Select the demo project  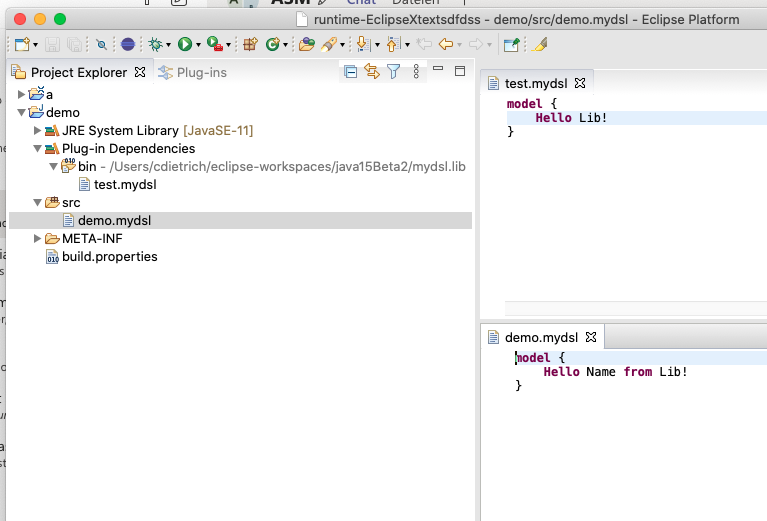[x=63, y=113]
